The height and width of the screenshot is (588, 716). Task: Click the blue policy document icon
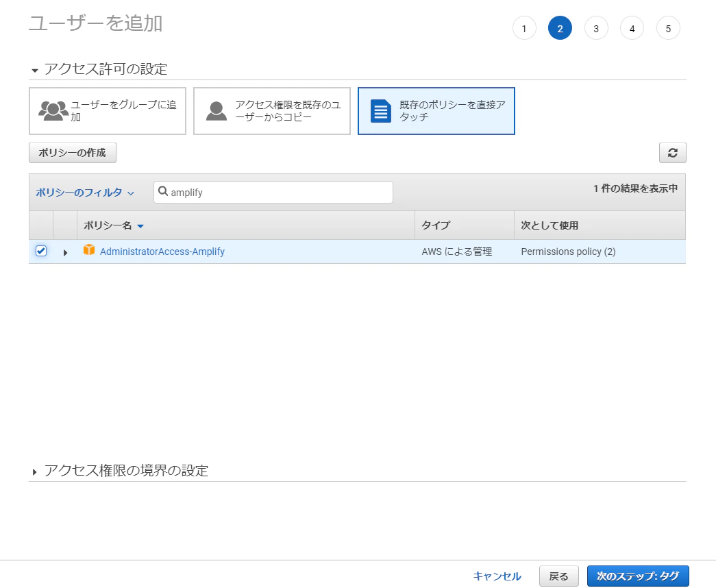click(x=381, y=111)
